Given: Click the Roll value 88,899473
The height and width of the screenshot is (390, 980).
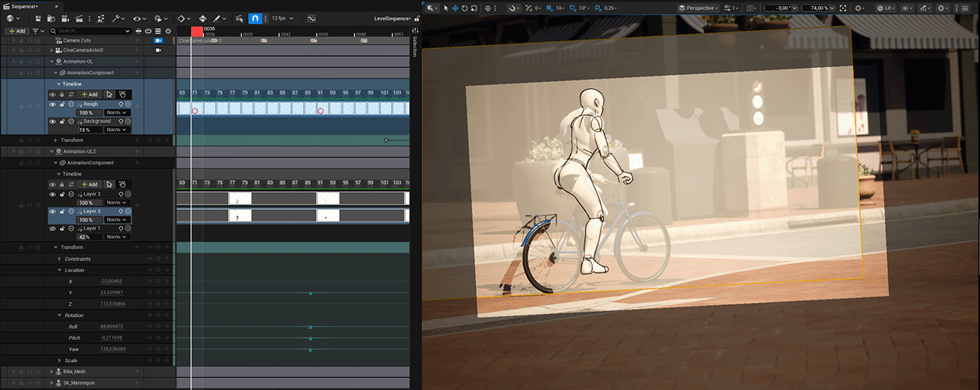Looking at the screenshot, I should point(113,326).
